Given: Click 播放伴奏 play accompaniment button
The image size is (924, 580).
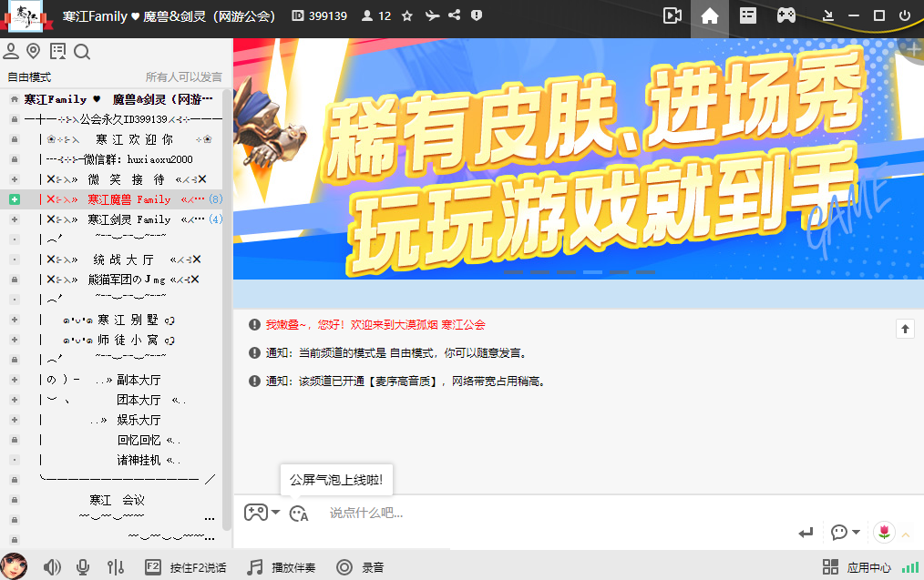Looking at the screenshot, I should (x=282, y=567).
